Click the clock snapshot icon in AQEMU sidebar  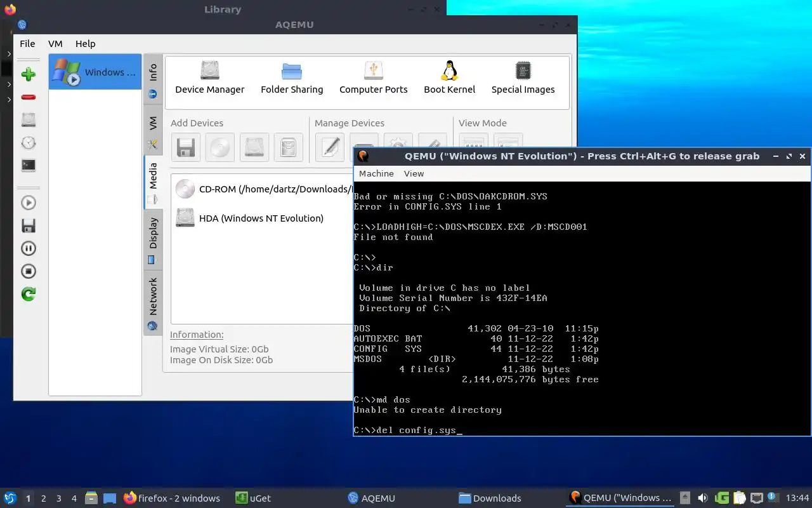coord(29,142)
